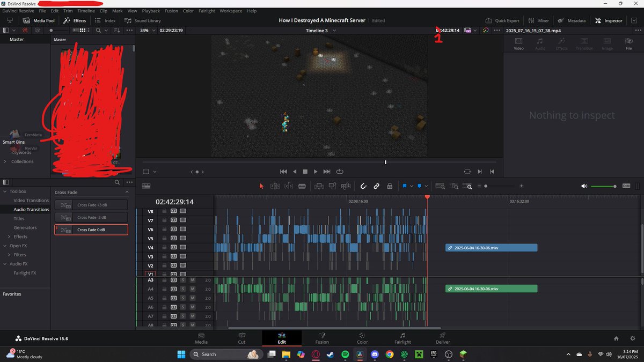The width and height of the screenshot is (644, 362).
Task: Select the Cross Fade +3 dB transition
Action: 91,205
